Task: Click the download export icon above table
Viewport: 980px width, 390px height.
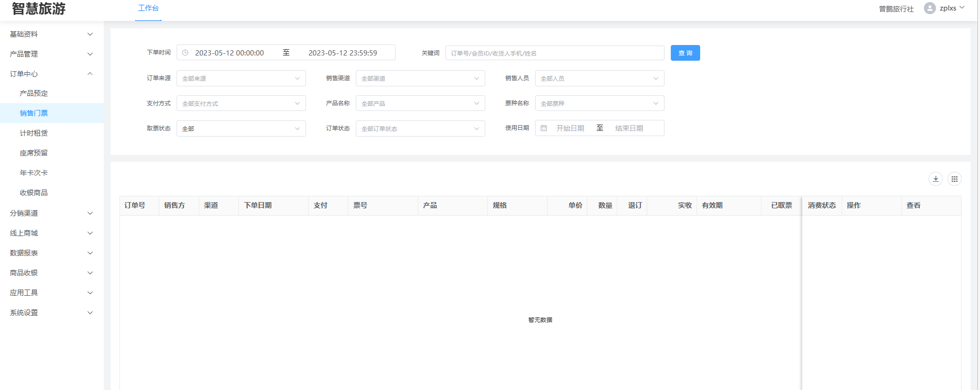Action: 935,179
